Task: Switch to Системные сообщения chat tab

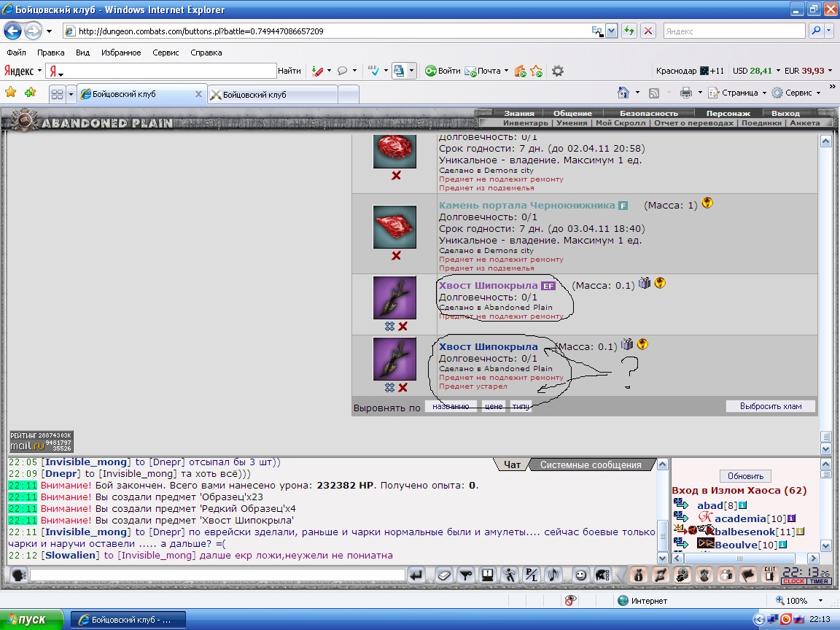Action: pos(591,465)
